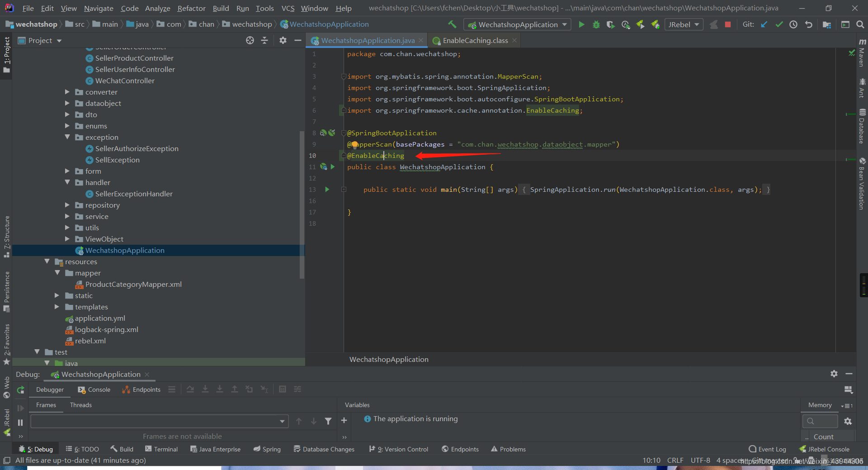Click the Debug with JRebel rocket icon
The height and width of the screenshot is (470, 868).
[x=655, y=24]
